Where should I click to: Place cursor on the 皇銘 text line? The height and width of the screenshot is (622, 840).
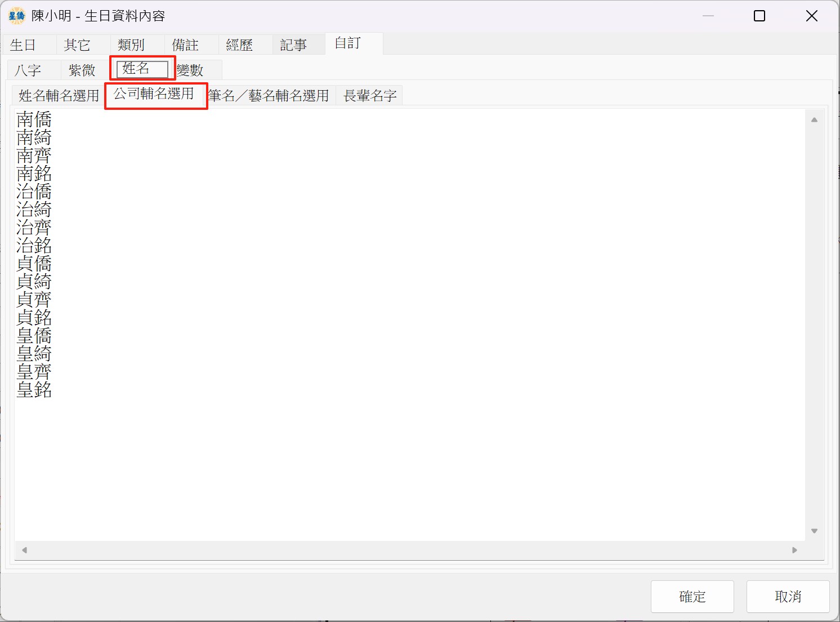(x=34, y=390)
